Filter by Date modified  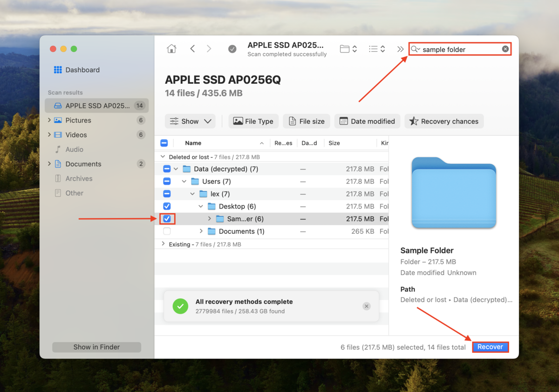pos(368,122)
